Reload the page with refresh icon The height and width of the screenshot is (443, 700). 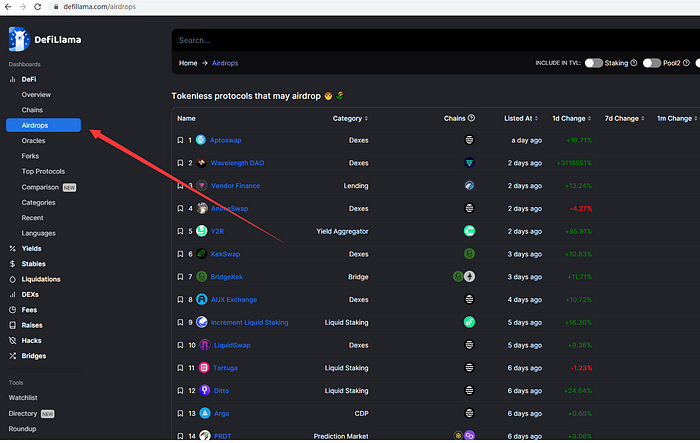[38, 7]
